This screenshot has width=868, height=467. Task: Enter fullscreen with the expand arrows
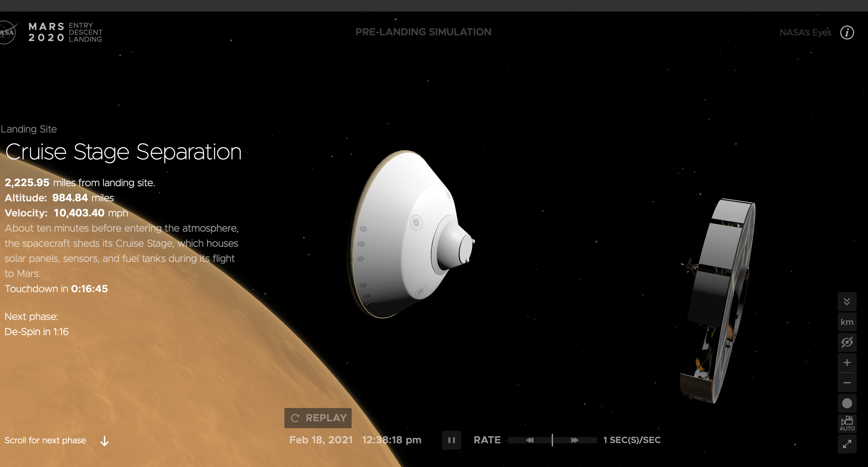[x=847, y=444]
